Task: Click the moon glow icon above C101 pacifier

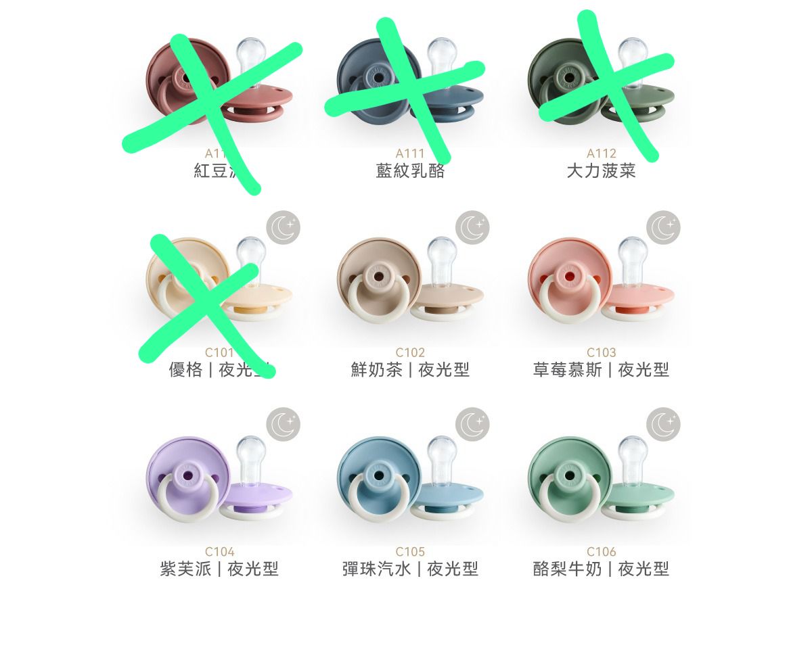Action: [x=283, y=228]
